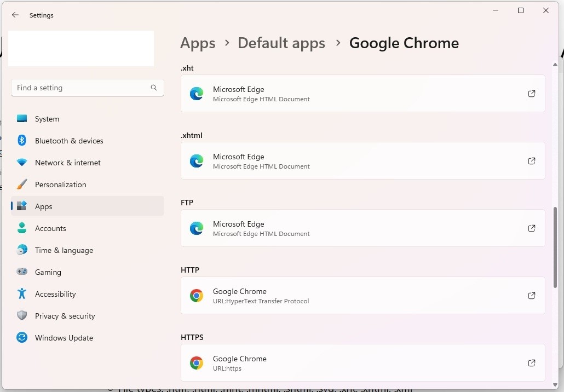Screen dimensions: 564x392
Task: Change default app for FTP
Action: click(362, 228)
